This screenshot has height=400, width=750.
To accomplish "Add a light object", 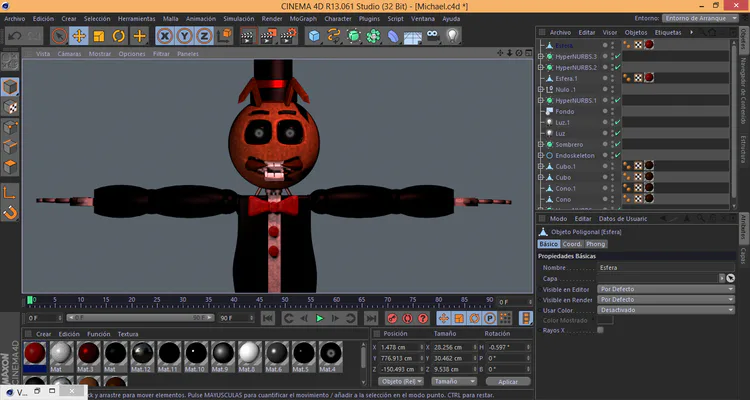I will point(452,36).
